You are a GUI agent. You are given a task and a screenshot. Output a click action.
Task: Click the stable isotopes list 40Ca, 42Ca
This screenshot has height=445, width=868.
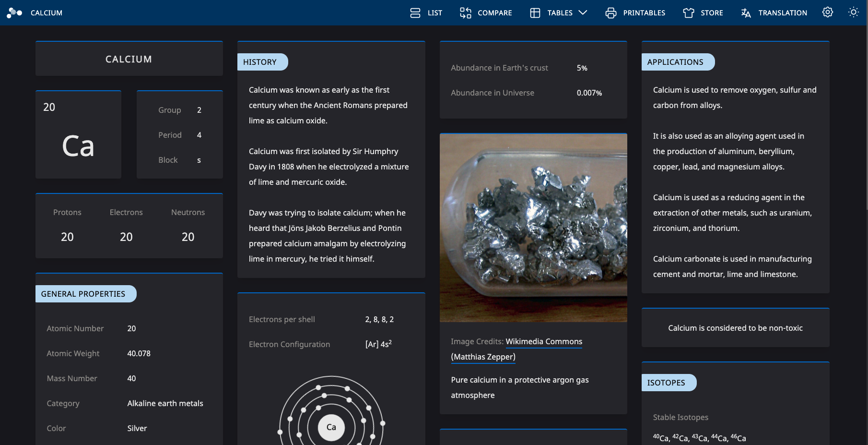point(699,438)
